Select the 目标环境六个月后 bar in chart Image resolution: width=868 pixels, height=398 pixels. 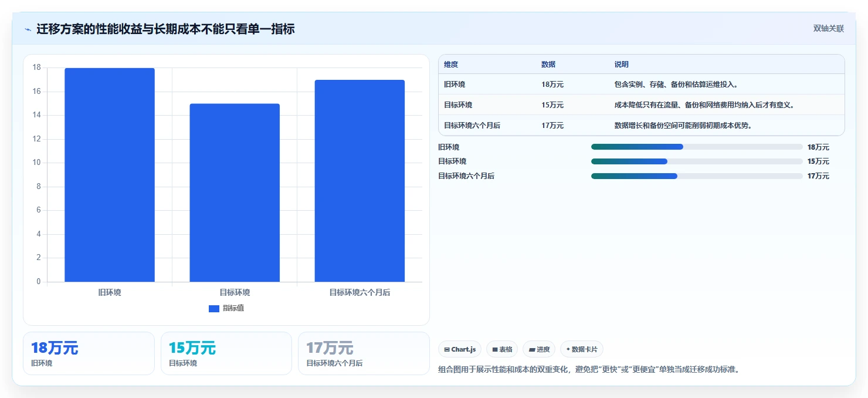click(x=360, y=181)
